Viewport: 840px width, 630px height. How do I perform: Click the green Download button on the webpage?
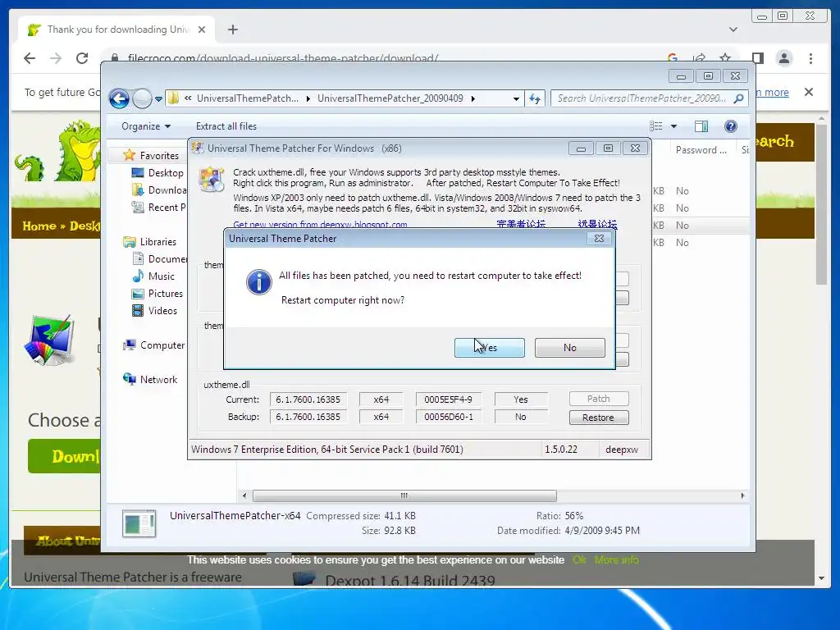click(64, 456)
